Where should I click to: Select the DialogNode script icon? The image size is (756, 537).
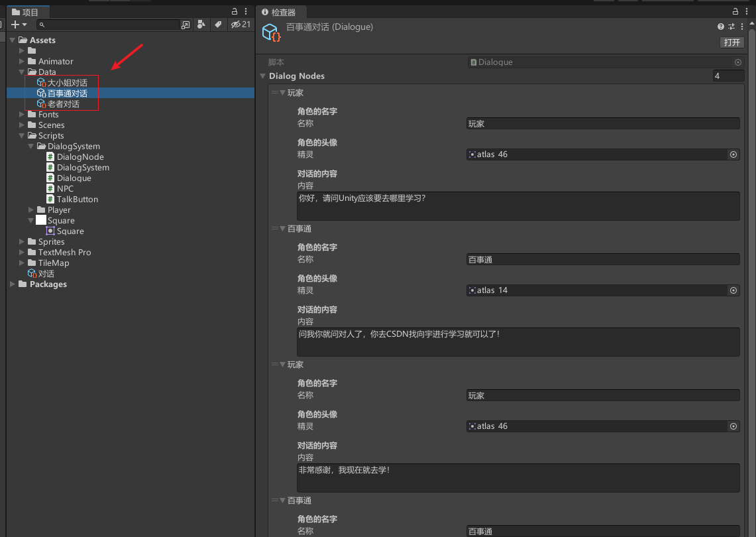pos(50,157)
